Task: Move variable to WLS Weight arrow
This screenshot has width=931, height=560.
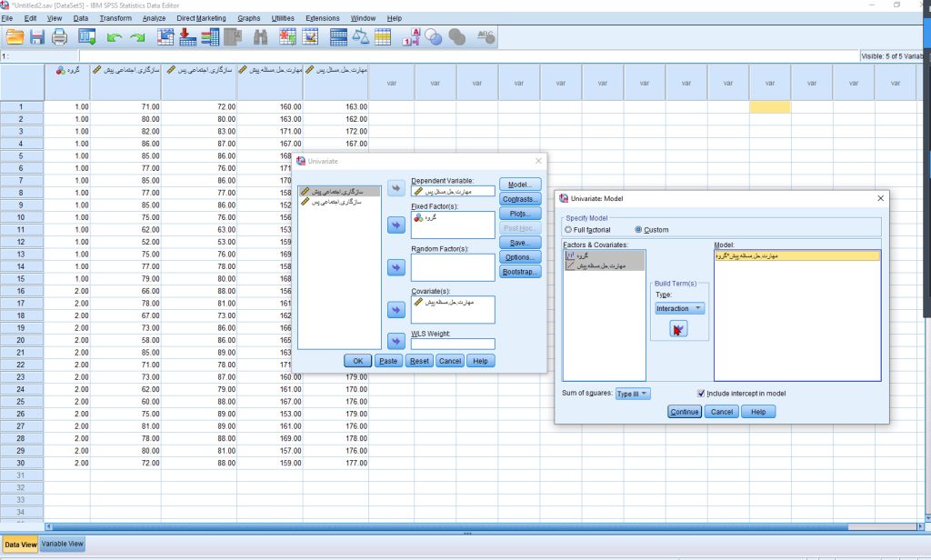Action: pos(396,341)
